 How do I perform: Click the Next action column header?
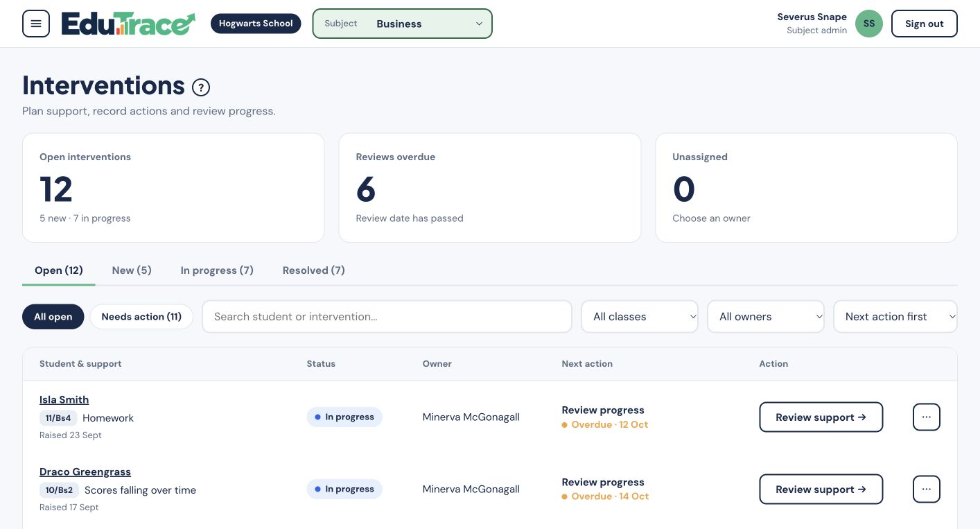click(587, 364)
